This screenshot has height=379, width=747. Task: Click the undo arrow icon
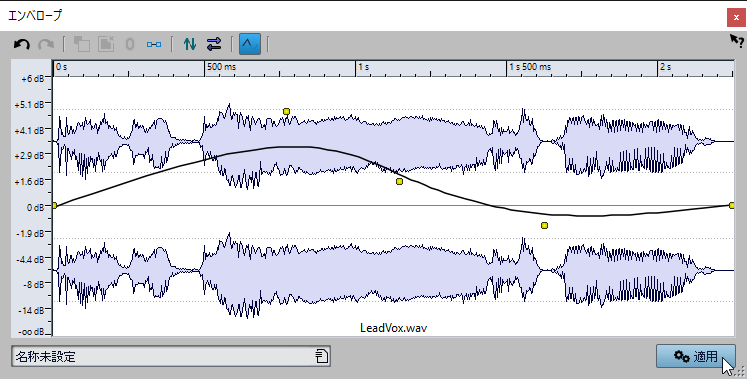[x=21, y=44]
